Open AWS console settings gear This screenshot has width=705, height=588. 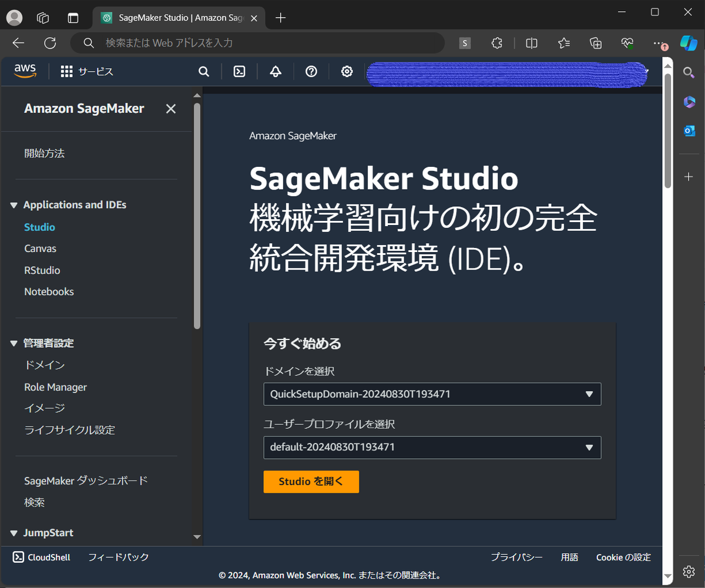point(347,72)
